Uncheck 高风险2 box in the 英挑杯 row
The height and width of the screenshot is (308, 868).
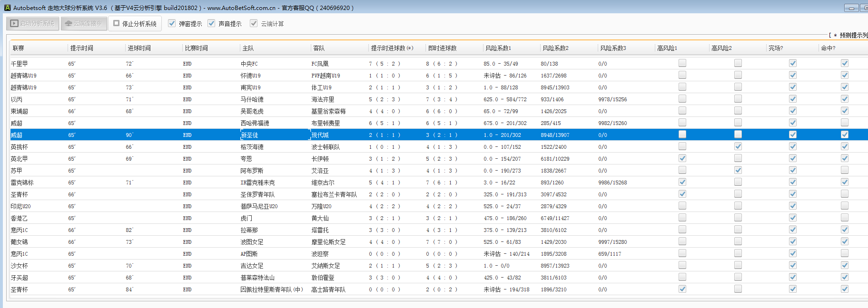click(x=738, y=146)
